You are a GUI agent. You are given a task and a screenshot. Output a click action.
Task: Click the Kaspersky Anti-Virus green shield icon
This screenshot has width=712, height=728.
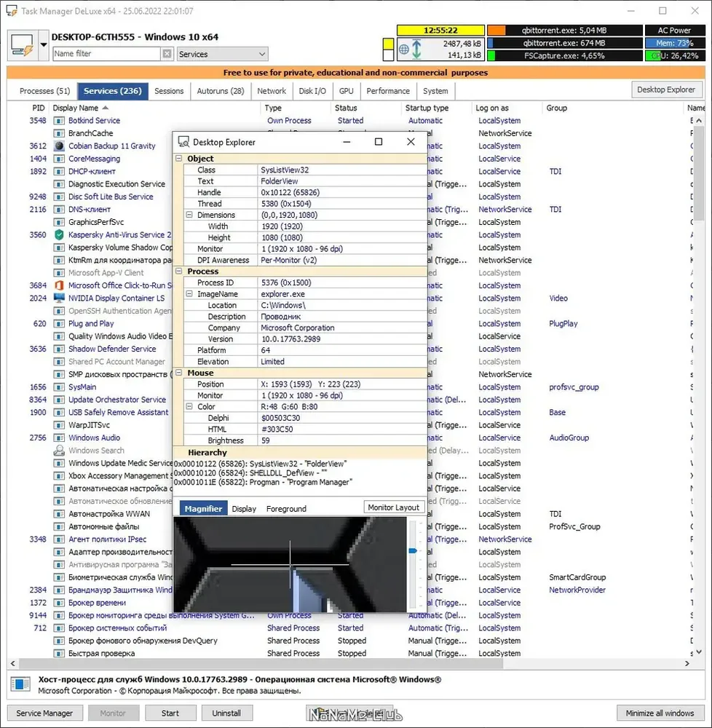59,235
